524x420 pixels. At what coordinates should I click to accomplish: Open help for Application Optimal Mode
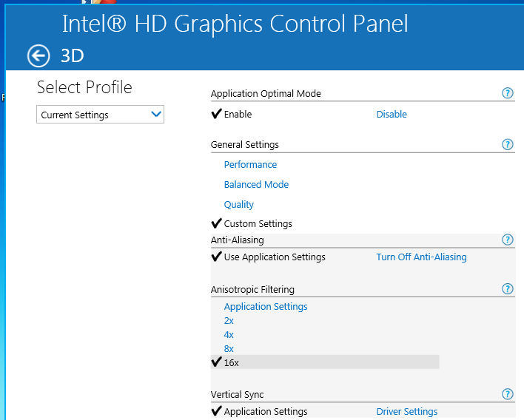point(507,93)
